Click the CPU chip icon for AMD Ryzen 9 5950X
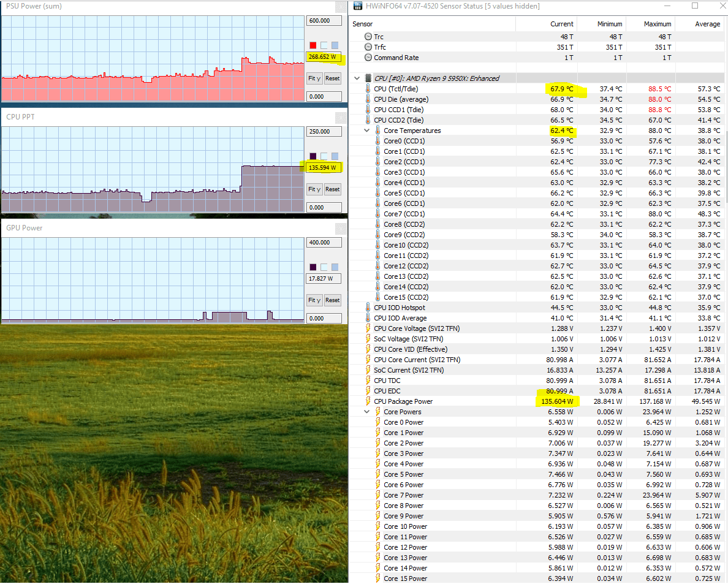 (368, 78)
